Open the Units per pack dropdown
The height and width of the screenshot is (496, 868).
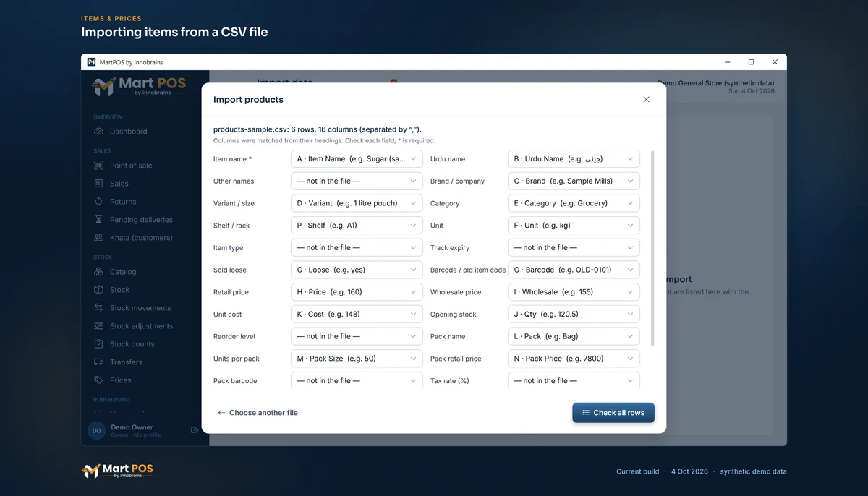tap(357, 359)
